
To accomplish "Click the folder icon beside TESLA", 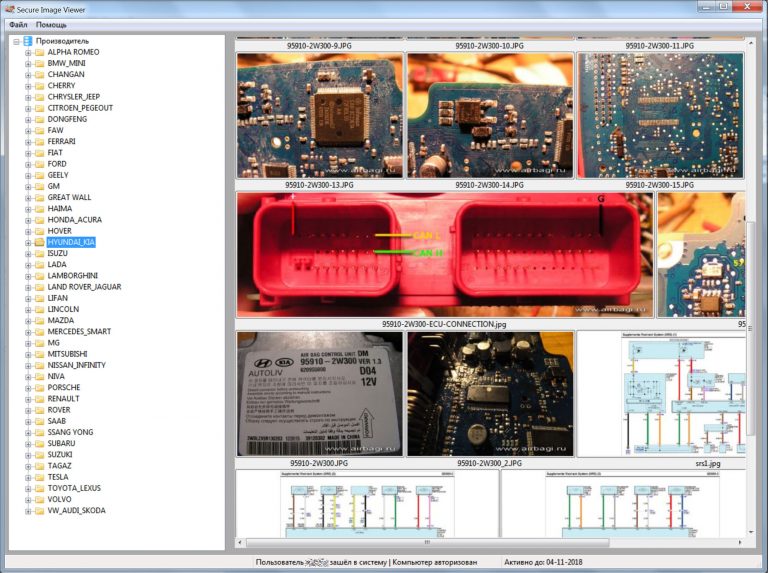I will pos(39,477).
